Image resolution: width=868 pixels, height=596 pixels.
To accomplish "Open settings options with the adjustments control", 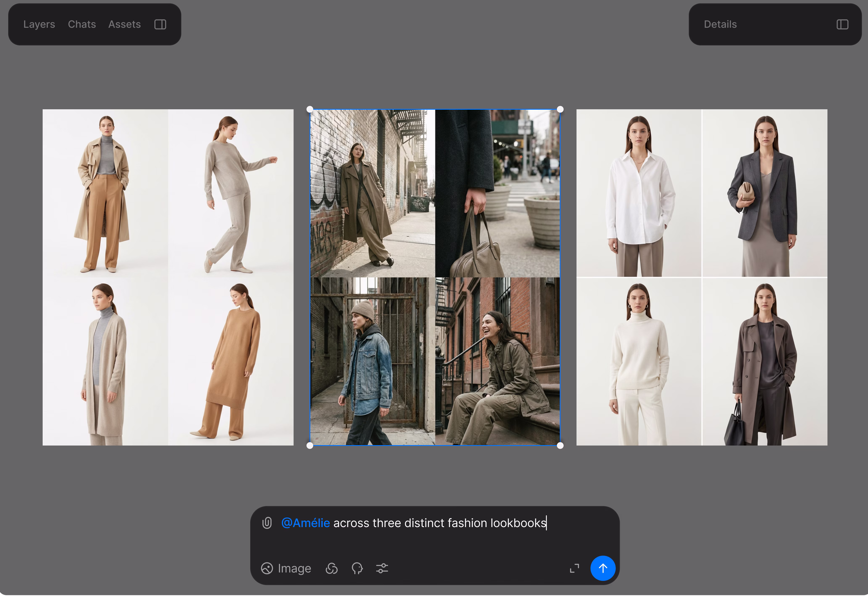I will (383, 568).
